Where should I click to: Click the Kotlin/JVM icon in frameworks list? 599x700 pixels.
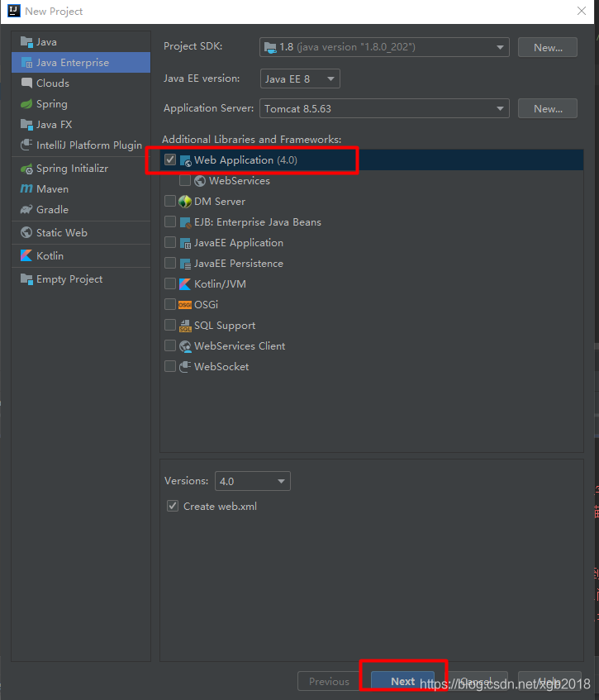click(x=185, y=284)
